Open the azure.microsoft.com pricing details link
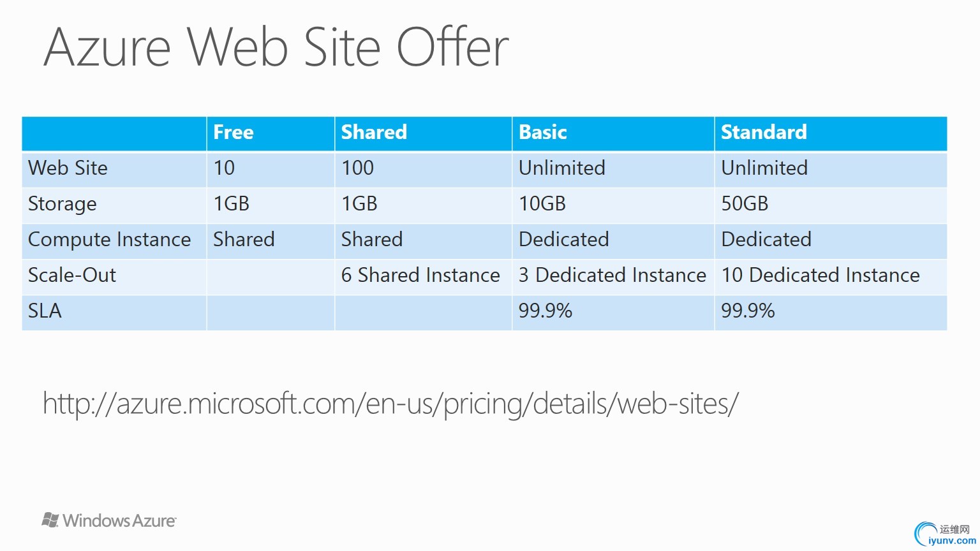The width and height of the screenshot is (980, 551). coord(390,404)
